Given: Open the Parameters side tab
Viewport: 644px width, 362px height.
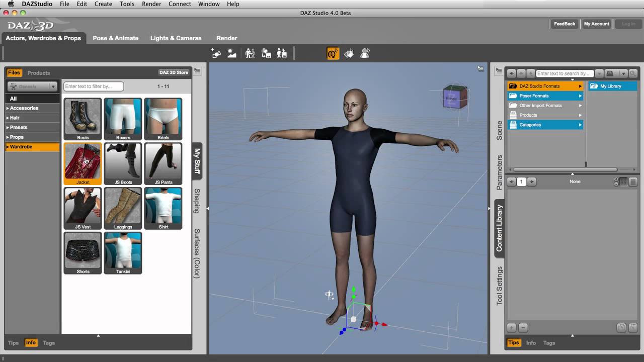Looking at the screenshot, I should pyautogui.click(x=499, y=172).
